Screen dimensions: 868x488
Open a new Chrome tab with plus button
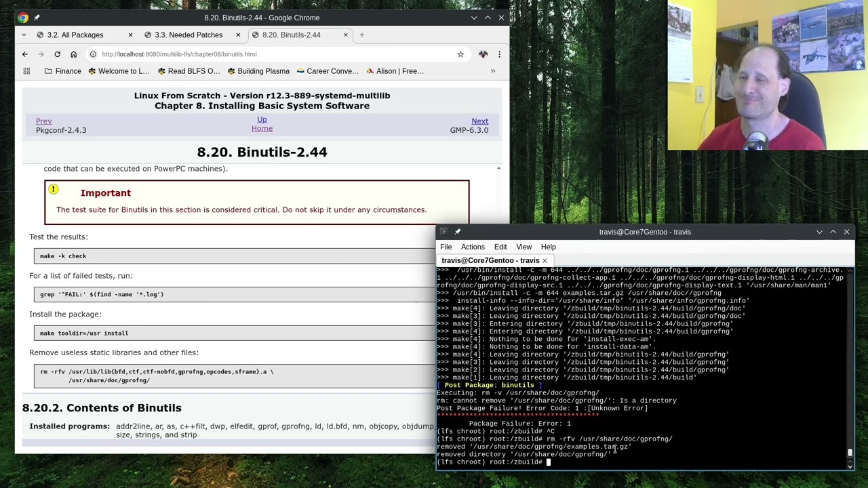click(361, 35)
